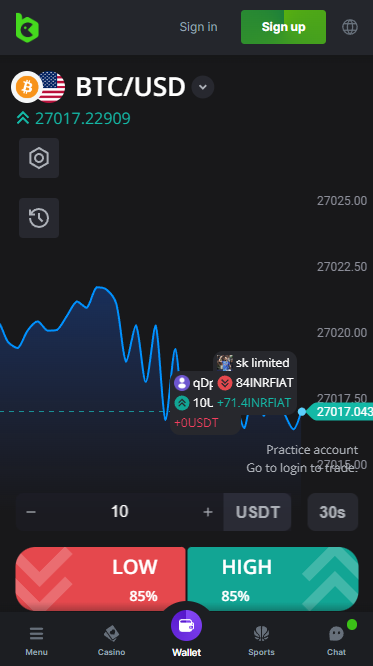Click the bet amount field showing 10
The width and height of the screenshot is (373, 666).
[119, 512]
